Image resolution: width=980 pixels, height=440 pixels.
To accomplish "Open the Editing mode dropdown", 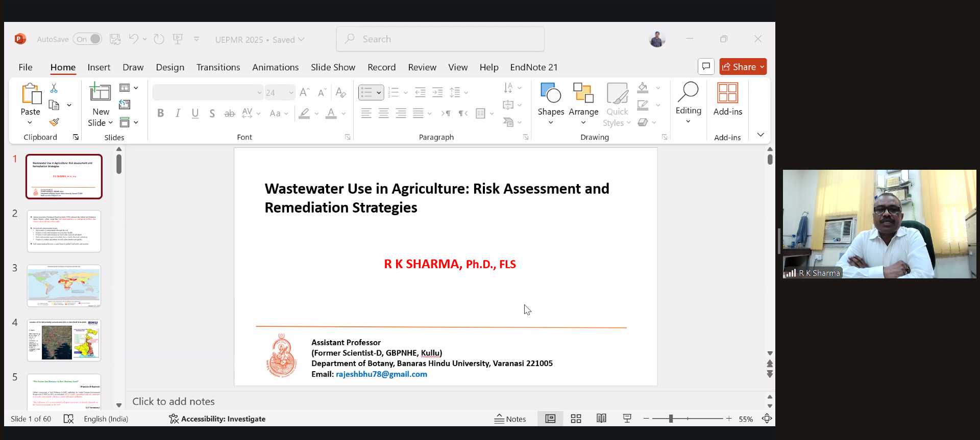I will click(688, 121).
